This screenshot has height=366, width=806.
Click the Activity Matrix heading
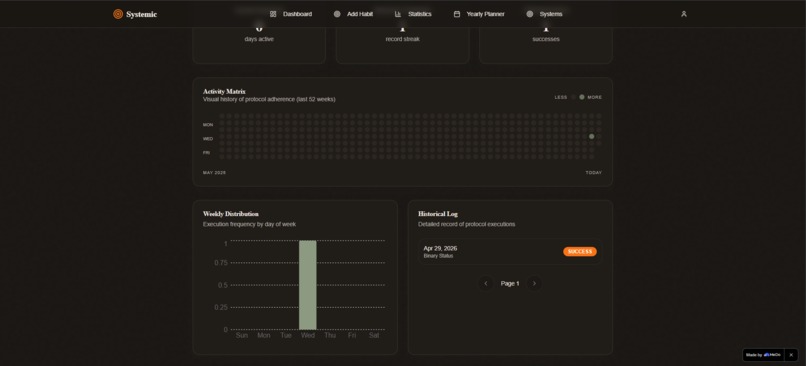224,92
